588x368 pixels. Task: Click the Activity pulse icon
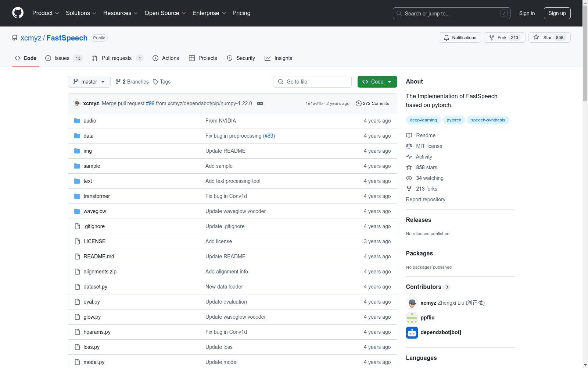click(x=409, y=157)
